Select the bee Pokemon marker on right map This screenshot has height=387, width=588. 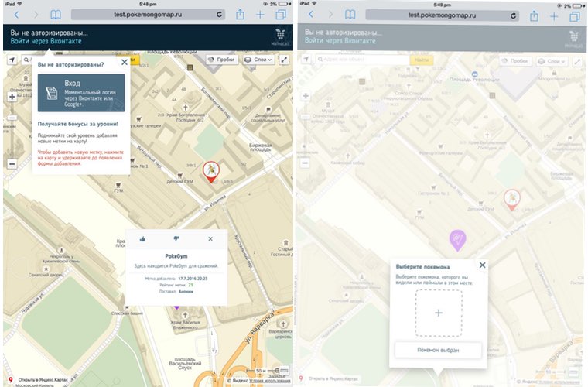point(512,199)
